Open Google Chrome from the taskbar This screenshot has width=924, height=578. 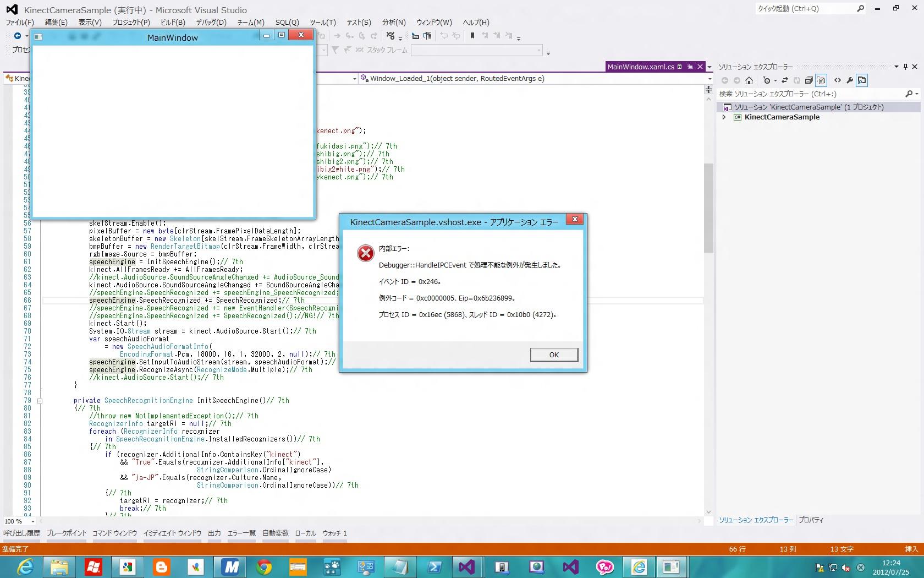click(264, 567)
